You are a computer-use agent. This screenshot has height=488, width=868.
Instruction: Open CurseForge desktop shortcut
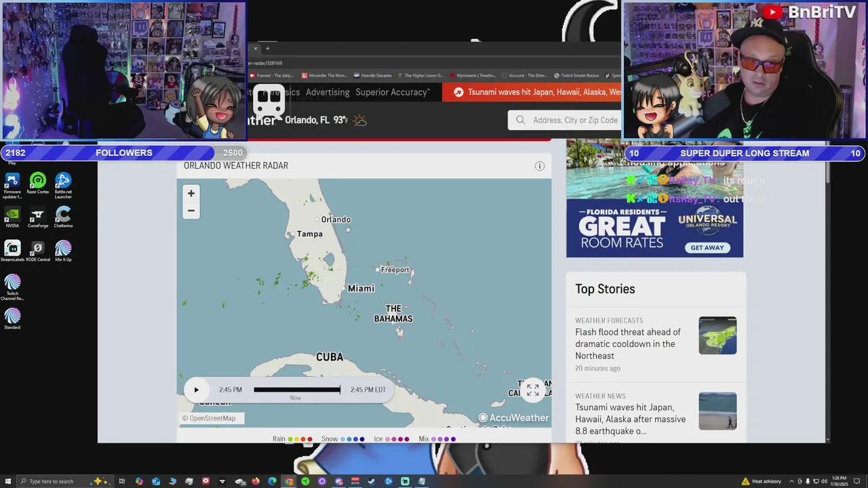[38, 218]
